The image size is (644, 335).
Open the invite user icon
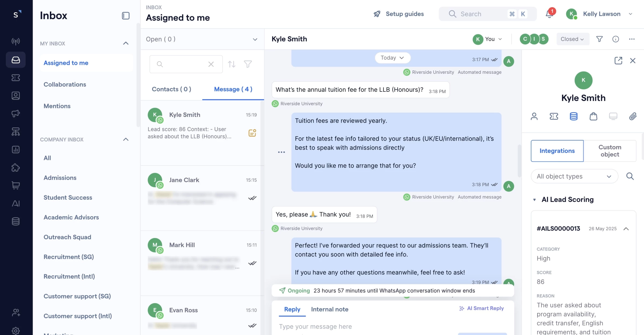click(x=16, y=312)
